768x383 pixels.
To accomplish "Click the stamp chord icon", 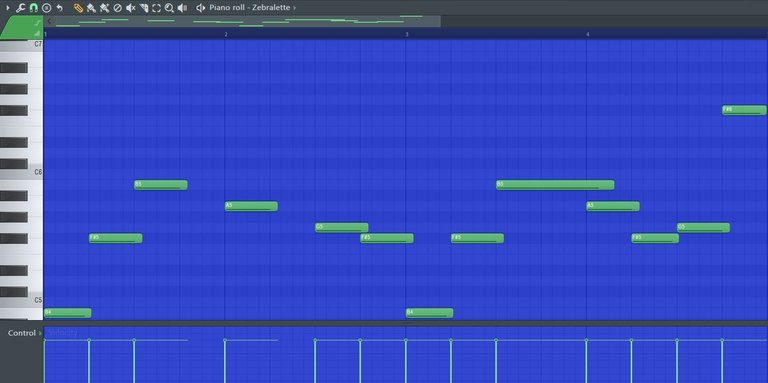I will pos(47,8).
